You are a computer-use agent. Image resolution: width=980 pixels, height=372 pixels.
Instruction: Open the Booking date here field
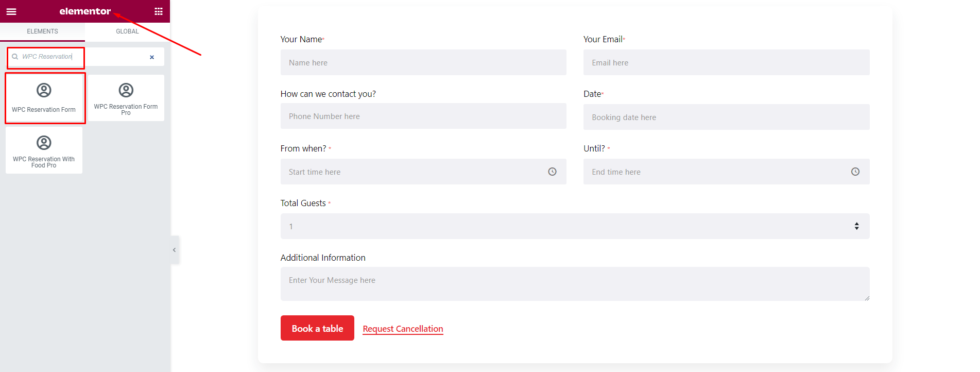coord(726,117)
